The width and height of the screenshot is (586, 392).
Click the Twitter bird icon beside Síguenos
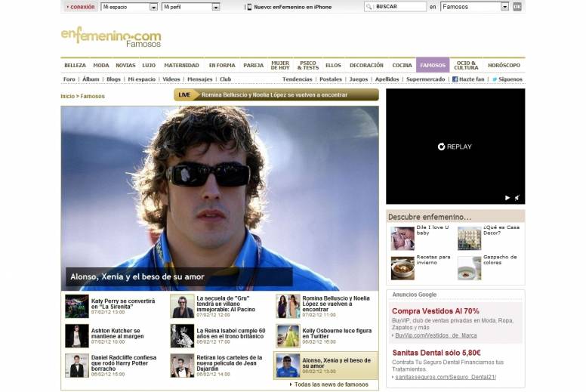click(x=495, y=79)
